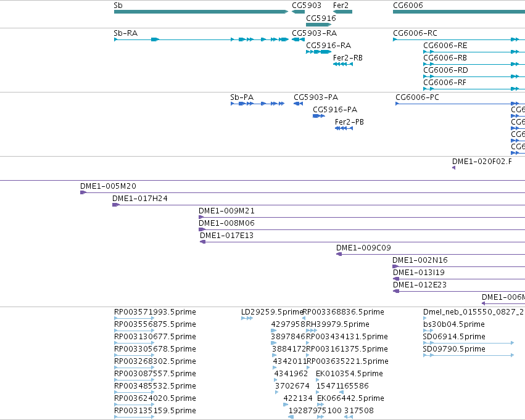Select the 3884172 feature label
Viewport: 525px width, 420px height.
289,350
